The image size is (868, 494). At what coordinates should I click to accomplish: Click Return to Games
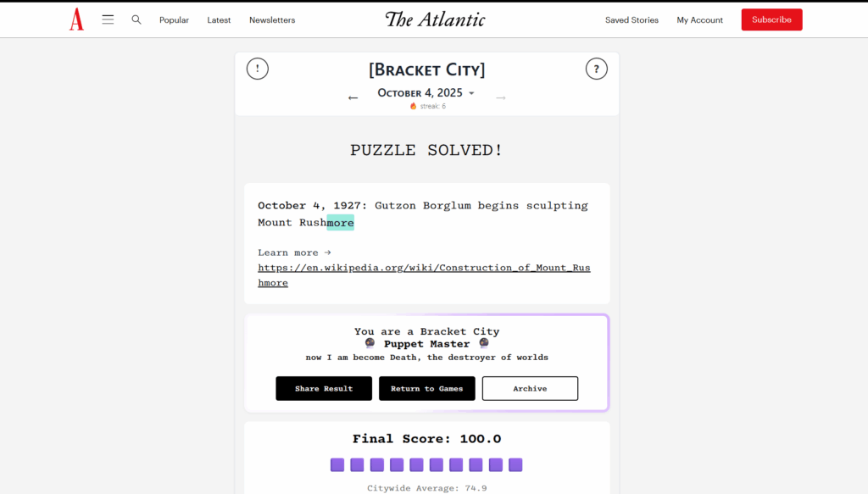(x=426, y=388)
